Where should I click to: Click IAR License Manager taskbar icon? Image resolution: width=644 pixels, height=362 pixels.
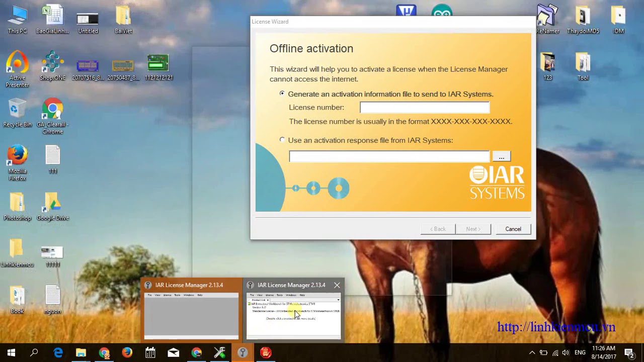[x=243, y=353]
